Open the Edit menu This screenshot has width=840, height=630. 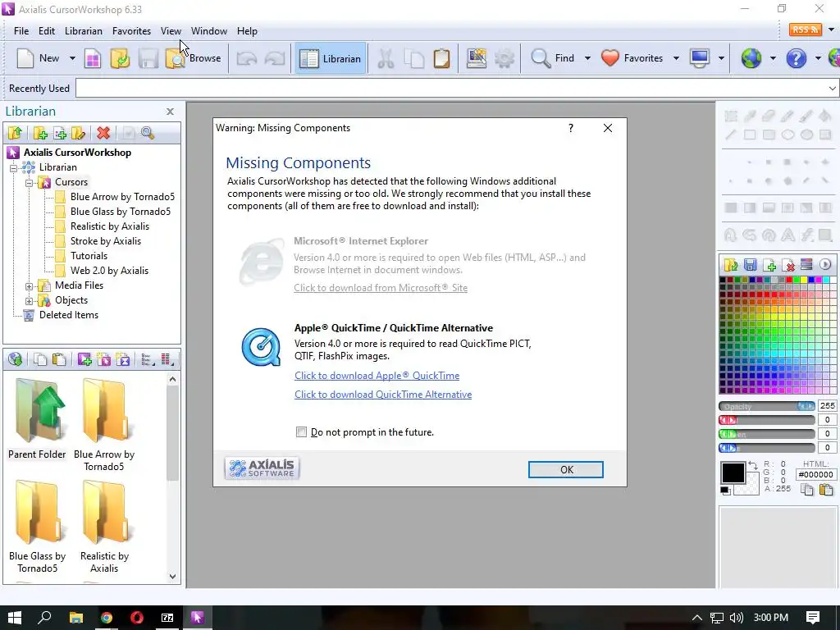pos(47,31)
